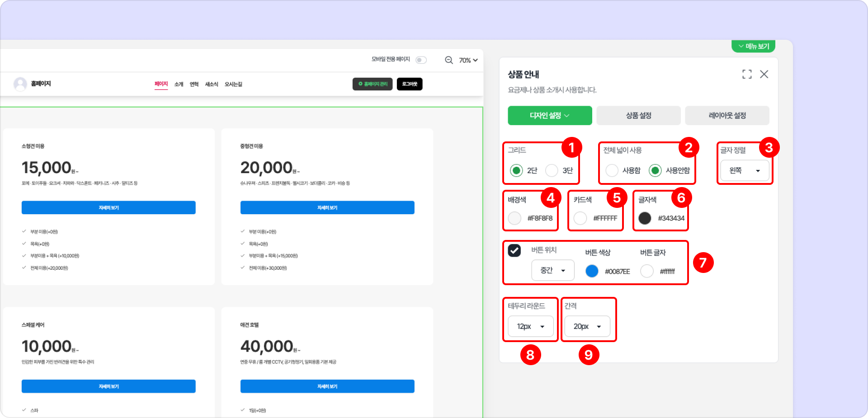Click the 중형견 미용 card title
The image size is (868, 418).
[251, 146]
